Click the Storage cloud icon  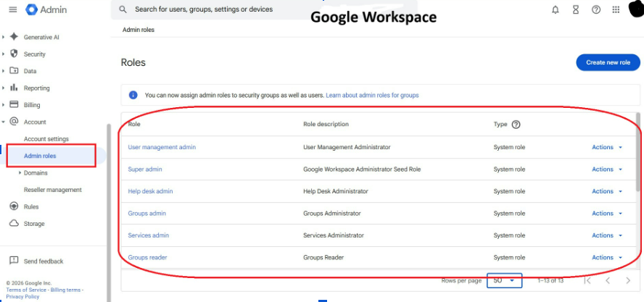click(x=14, y=223)
